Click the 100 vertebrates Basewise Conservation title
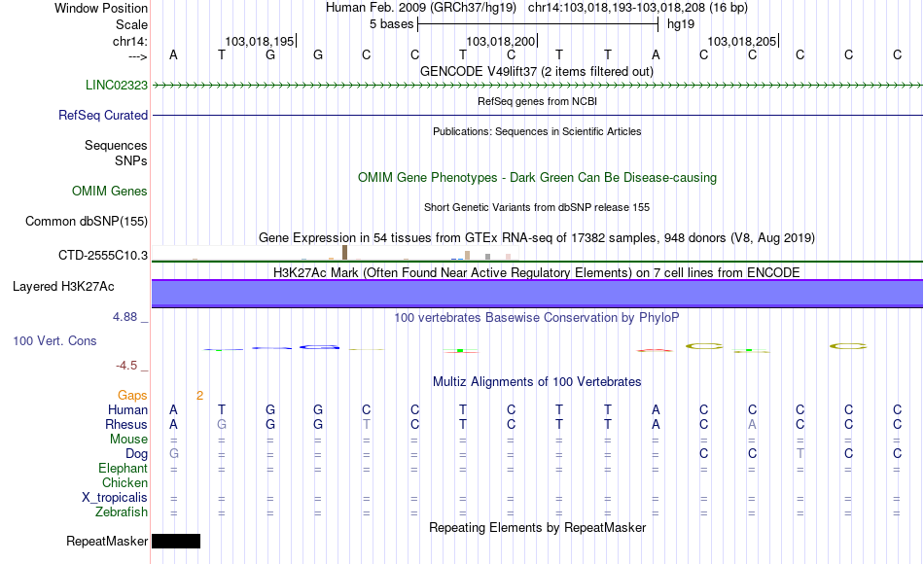 (x=537, y=318)
